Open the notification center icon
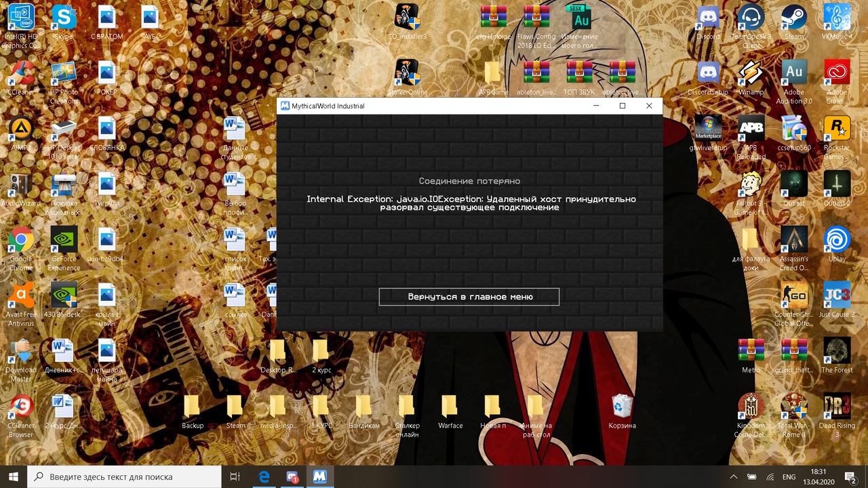The width and height of the screenshot is (868, 488). [x=850, y=476]
